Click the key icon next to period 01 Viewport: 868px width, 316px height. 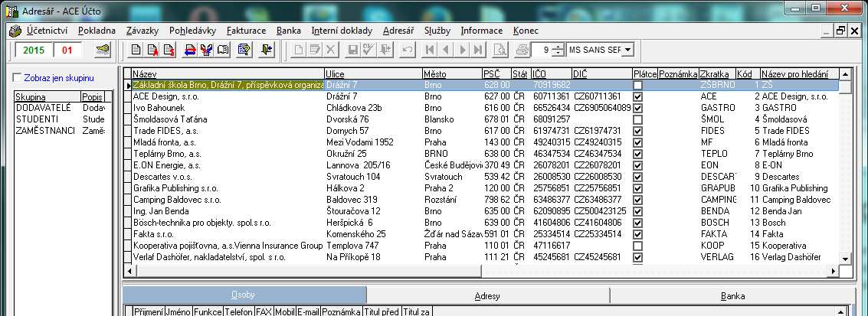tap(103, 50)
